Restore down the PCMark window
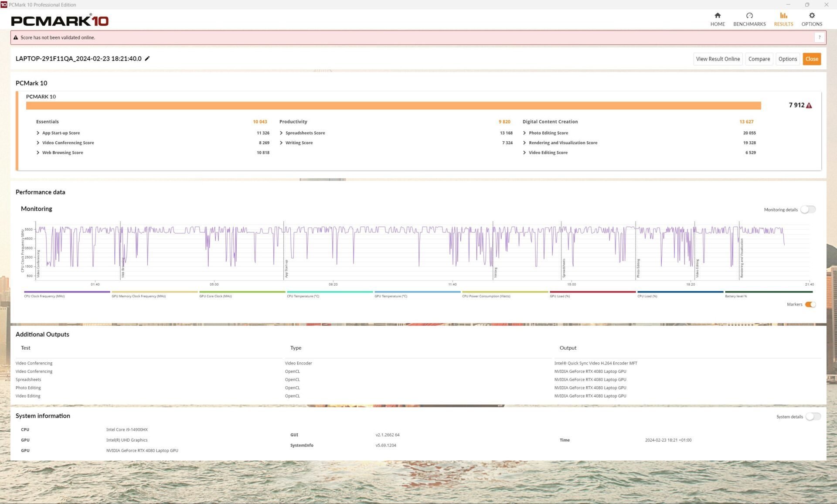837x504 pixels. [807, 5]
